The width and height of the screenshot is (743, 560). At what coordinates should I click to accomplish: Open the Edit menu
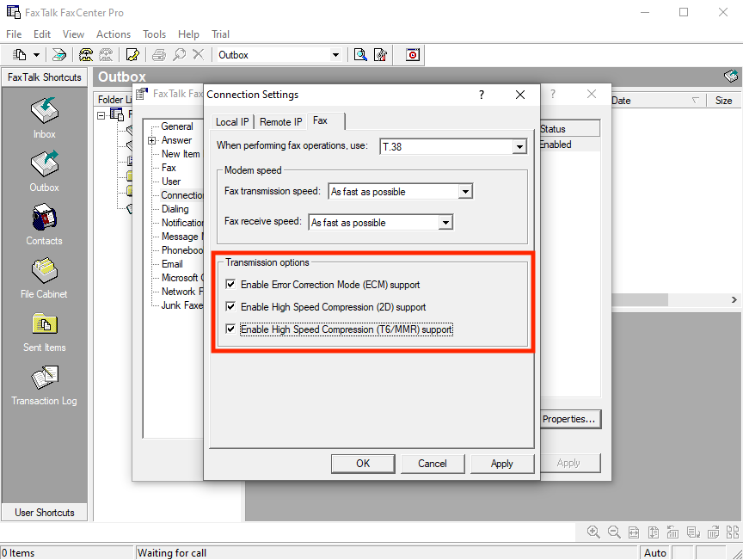coord(41,34)
